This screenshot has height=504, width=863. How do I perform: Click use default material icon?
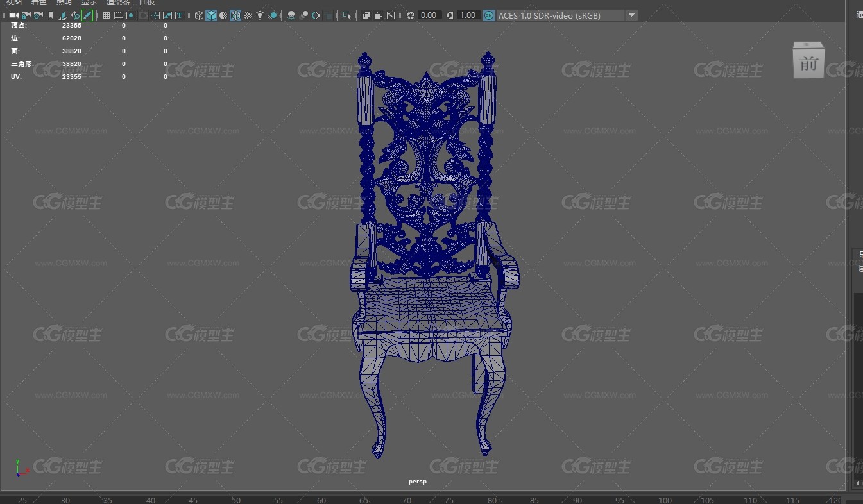click(x=223, y=15)
